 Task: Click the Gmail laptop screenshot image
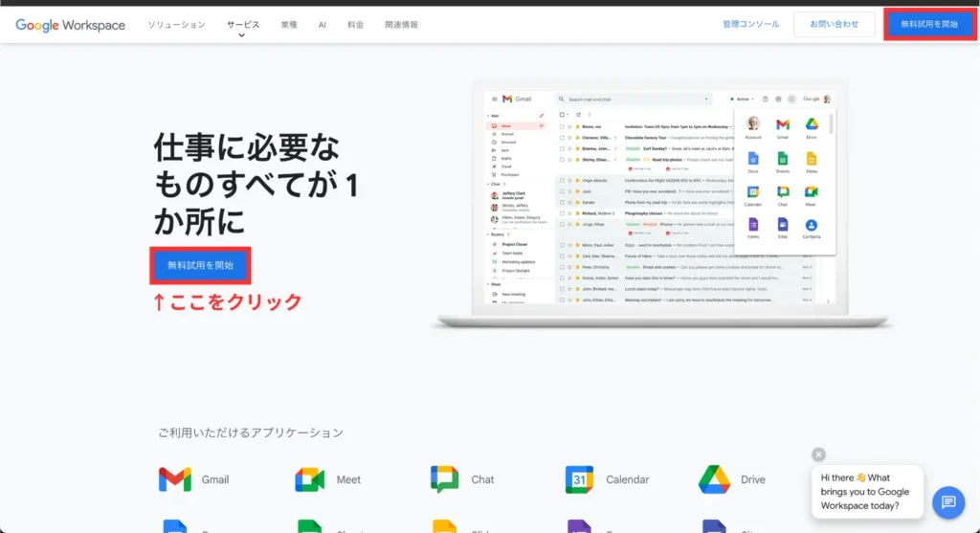click(660, 201)
